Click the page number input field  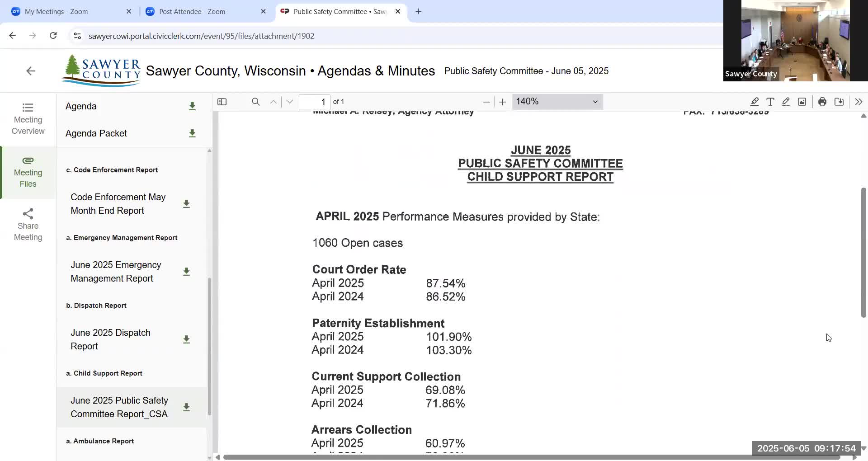314,102
